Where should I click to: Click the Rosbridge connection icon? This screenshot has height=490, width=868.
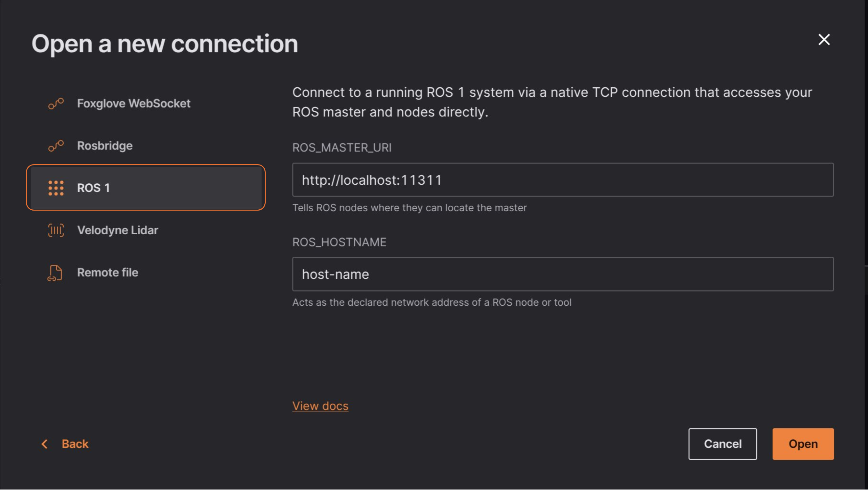click(x=56, y=146)
